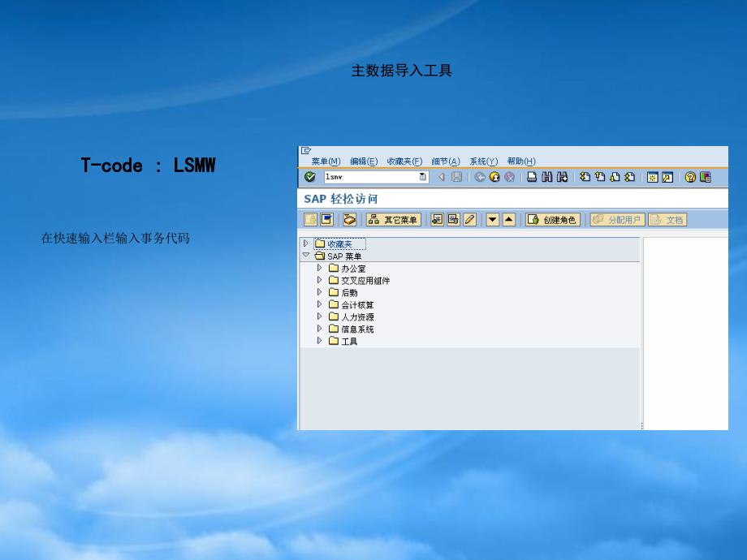This screenshot has width=747, height=560.
Task: Click the Find binoculars icon
Action: click(547, 177)
